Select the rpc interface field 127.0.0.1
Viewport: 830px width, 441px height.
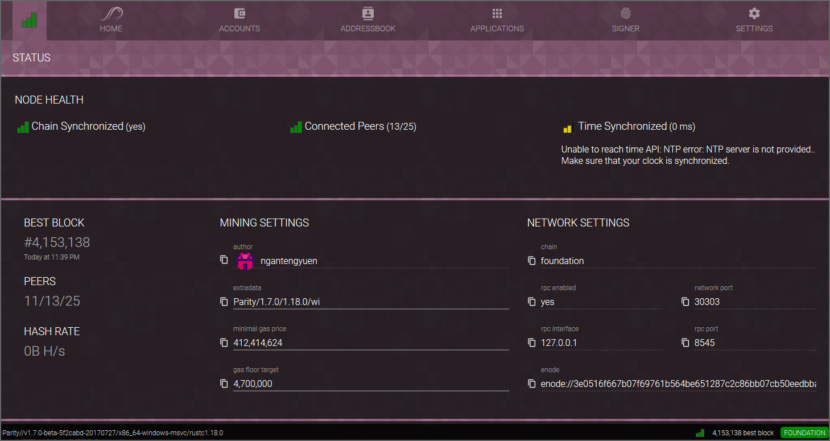coord(601,343)
